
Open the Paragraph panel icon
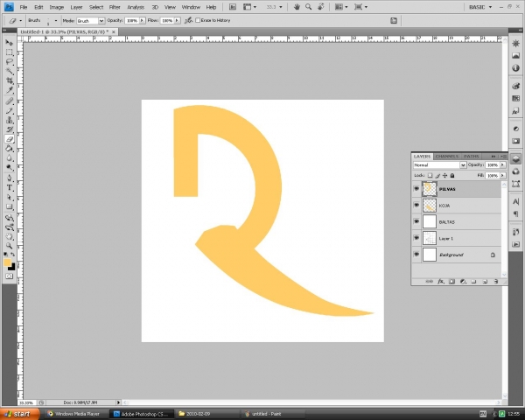pyautogui.click(x=515, y=213)
